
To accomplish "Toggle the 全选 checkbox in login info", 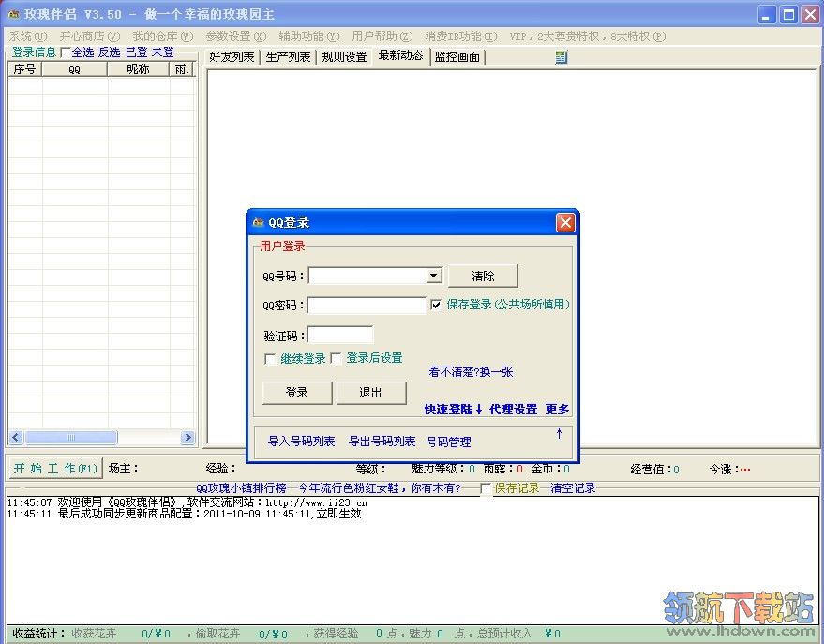I will click(x=66, y=52).
